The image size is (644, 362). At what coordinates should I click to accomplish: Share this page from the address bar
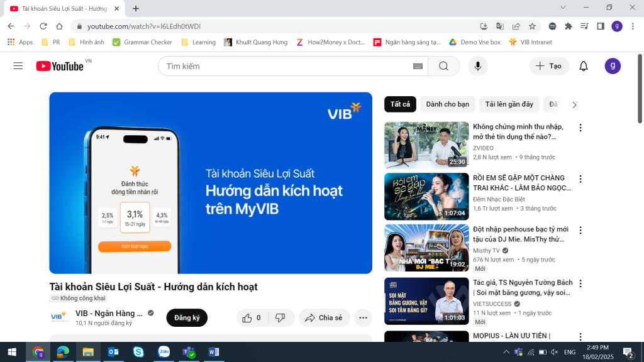click(x=516, y=26)
